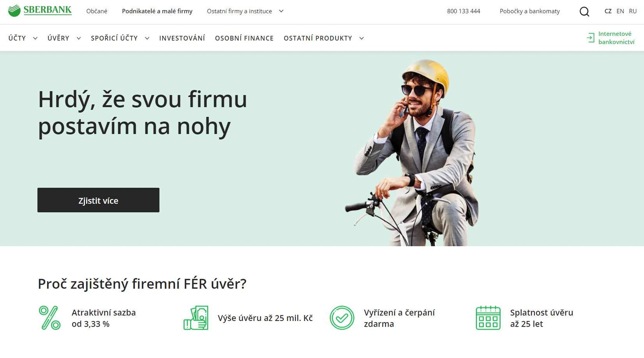Expand the ÚČTY dropdown chevron
Screen dimensions: 644x358
click(35, 38)
